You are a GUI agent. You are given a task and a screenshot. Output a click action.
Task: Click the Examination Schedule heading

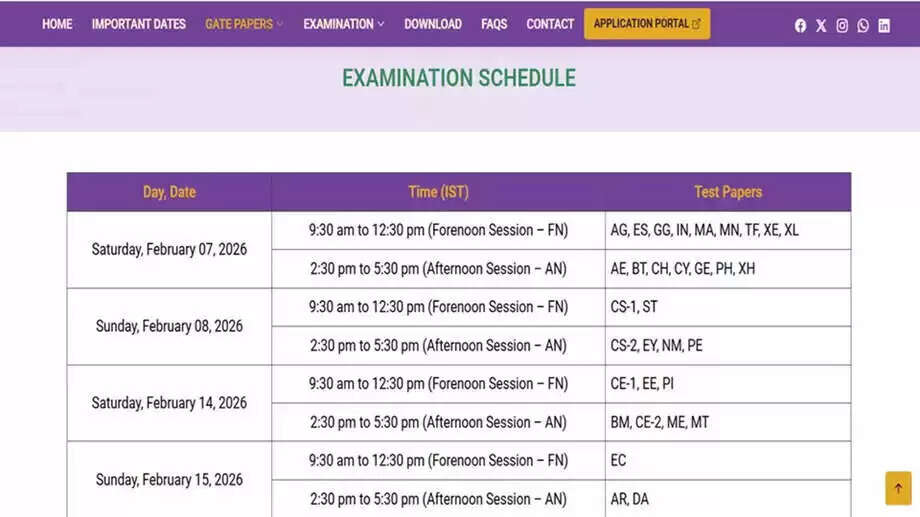point(459,78)
